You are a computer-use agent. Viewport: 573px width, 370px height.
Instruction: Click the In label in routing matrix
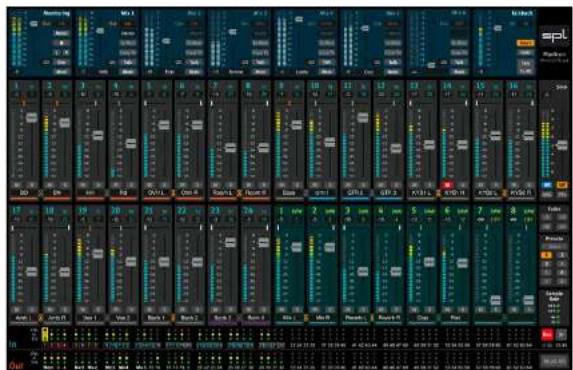(x=13, y=344)
